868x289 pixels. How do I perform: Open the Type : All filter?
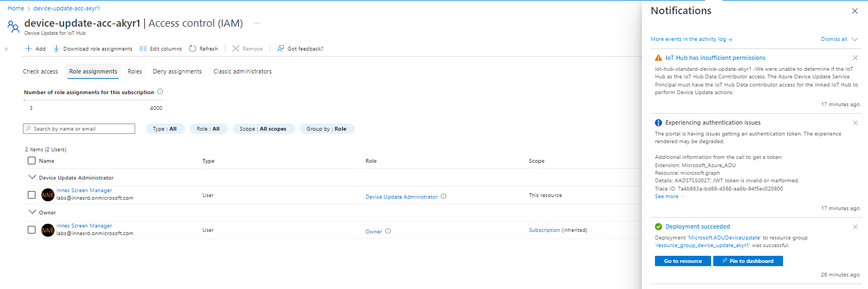165,129
